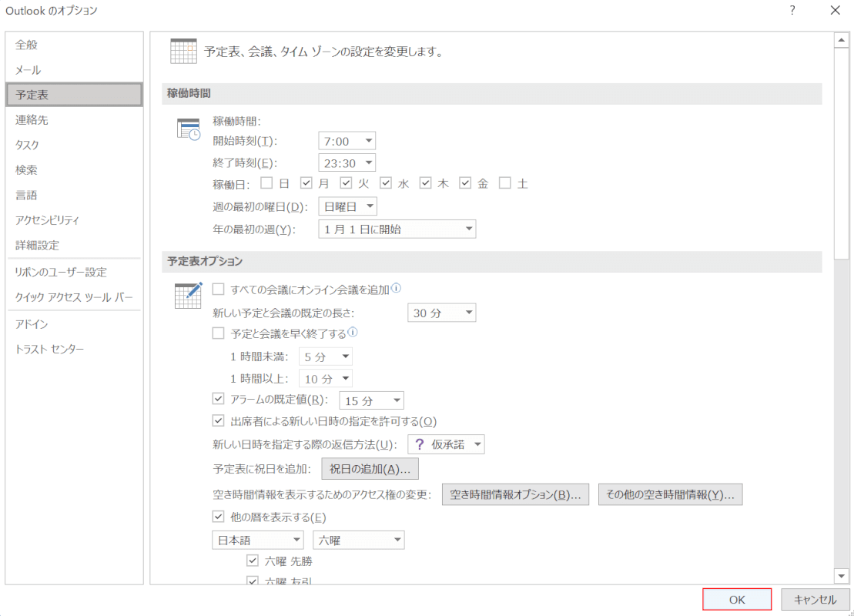Open the 1 時間以上 10 分 dropdown
854x616 pixels.
[x=326, y=379]
